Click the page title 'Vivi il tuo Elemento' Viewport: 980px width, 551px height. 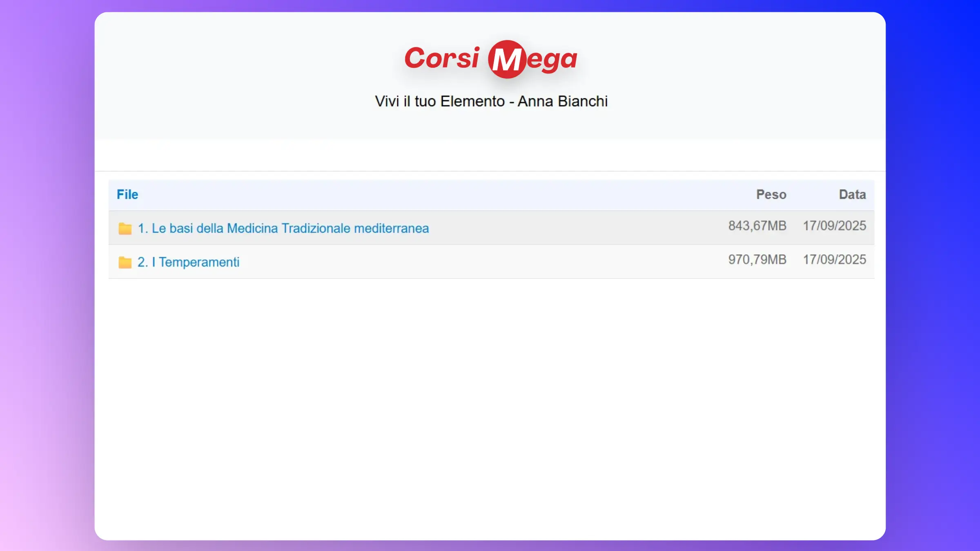(440, 101)
